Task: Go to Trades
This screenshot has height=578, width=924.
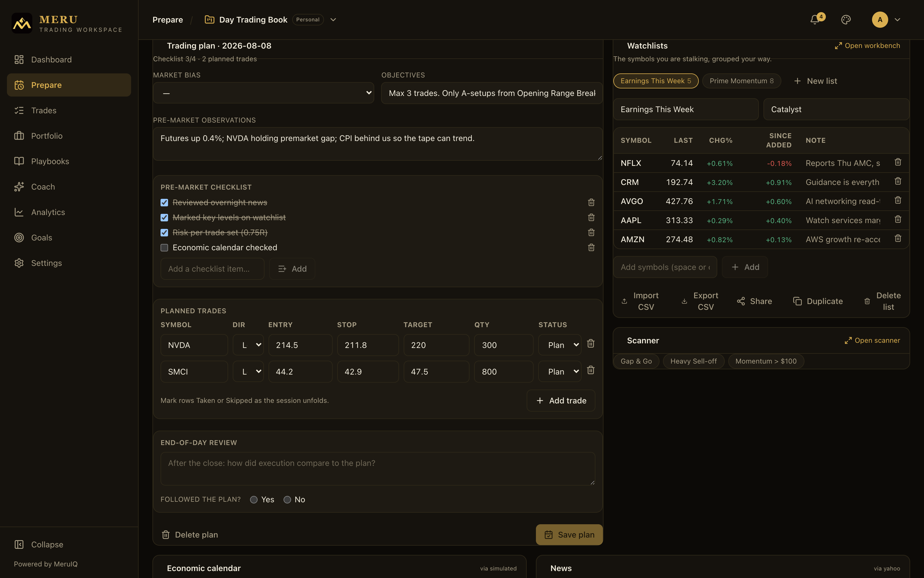Action: click(x=69, y=110)
